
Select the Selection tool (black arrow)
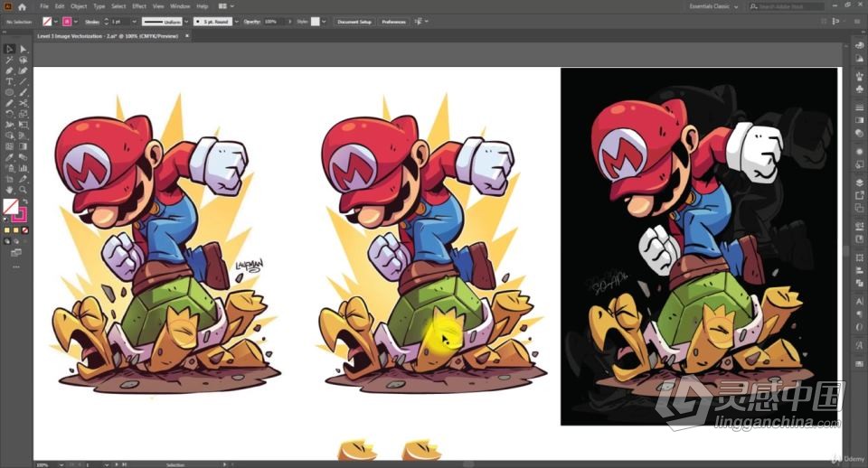9,49
